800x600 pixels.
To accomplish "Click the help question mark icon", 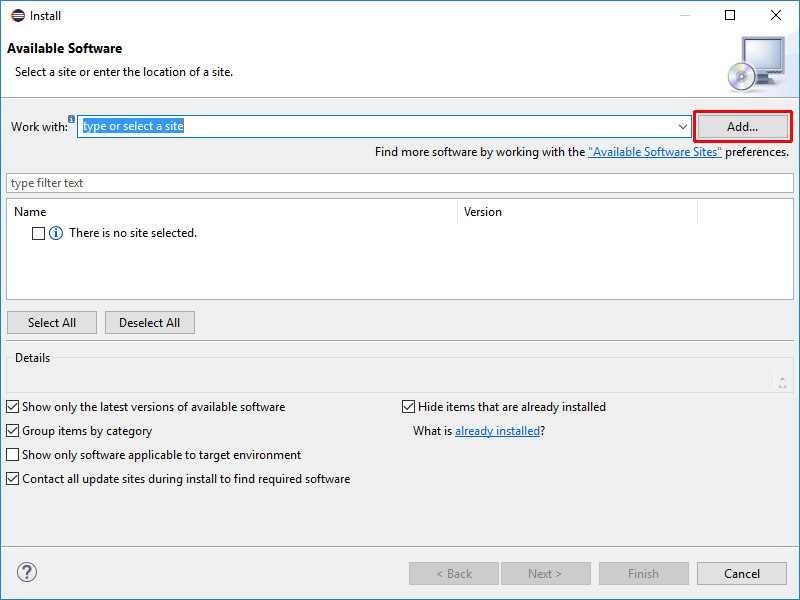I will pyautogui.click(x=27, y=573).
